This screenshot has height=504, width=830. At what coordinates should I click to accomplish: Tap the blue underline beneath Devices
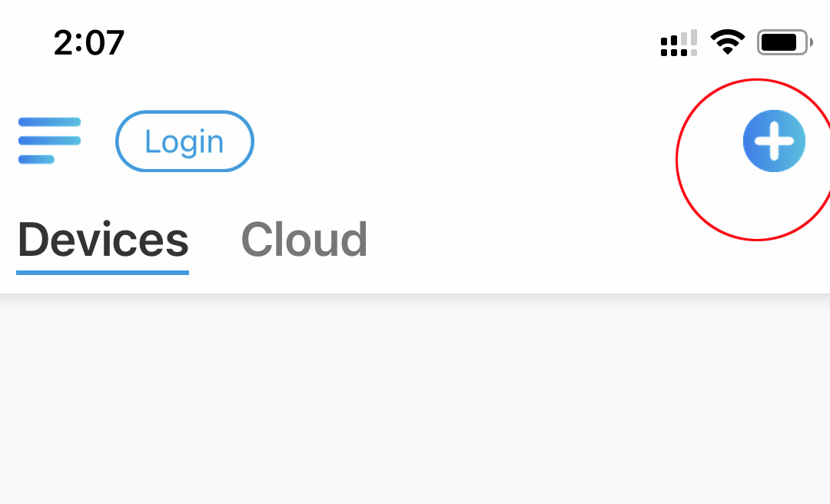(103, 273)
